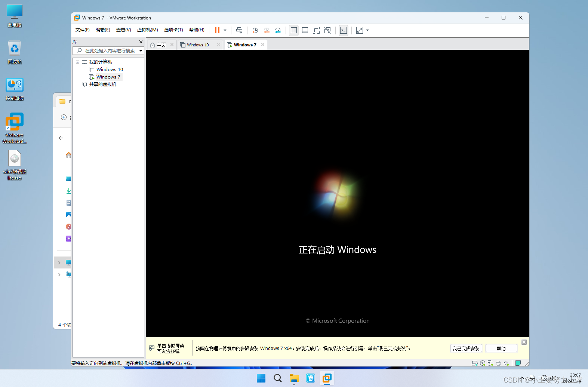Click the send Ctrl+Alt+Del toolbar icon
This screenshot has height=387, width=588.
[239, 30]
